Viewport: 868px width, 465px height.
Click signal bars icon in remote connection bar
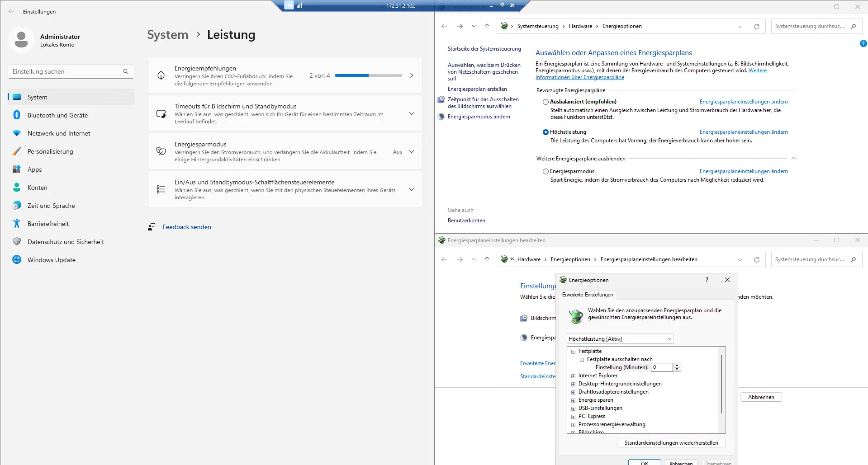pyautogui.click(x=299, y=5)
